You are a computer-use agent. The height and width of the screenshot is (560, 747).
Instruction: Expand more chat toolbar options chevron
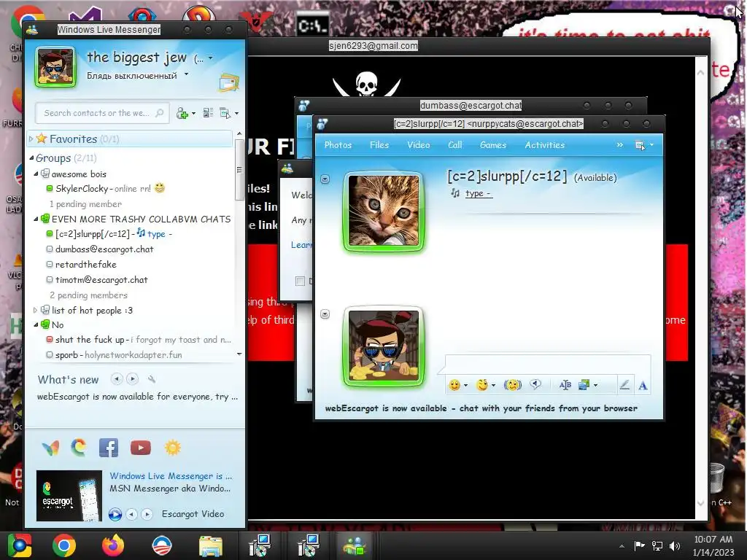(x=620, y=145)
